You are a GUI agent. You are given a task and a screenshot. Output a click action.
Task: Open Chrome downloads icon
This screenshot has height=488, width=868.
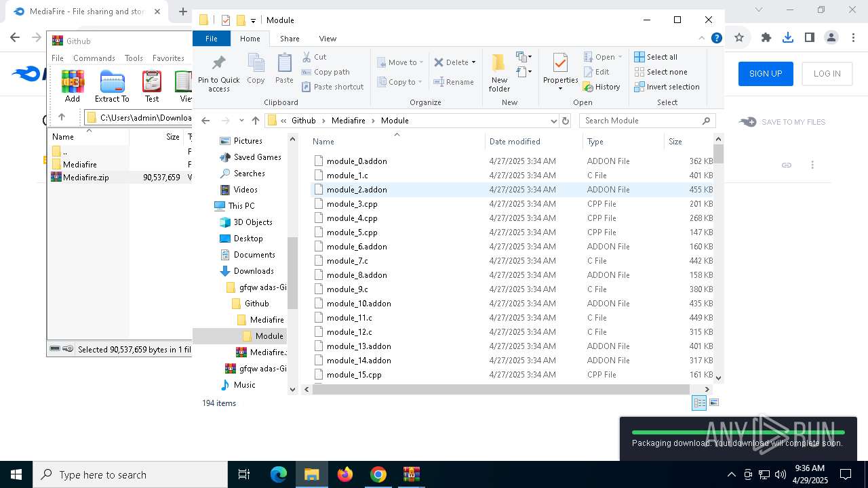pyautogui.click(x=788, y=38)
